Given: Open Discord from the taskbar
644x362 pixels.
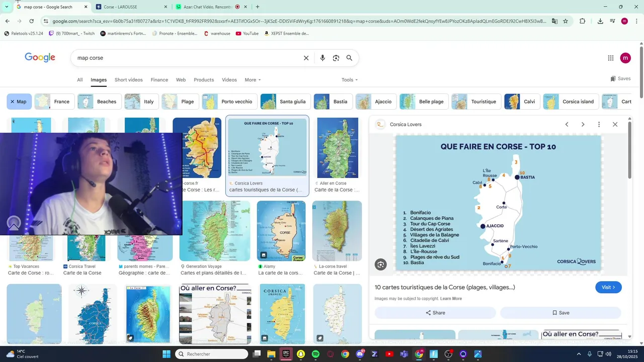Looking at the screenshot, I should tap(360, 354).
